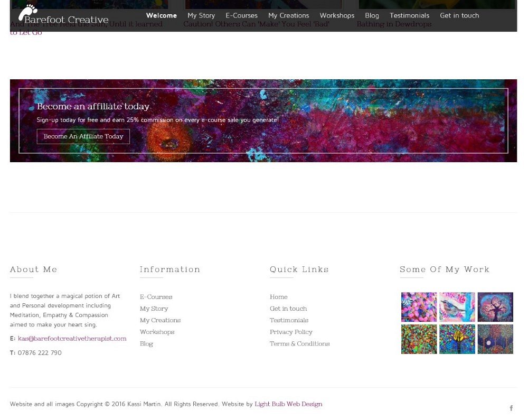Screen dimensions: 528x420
Task: Open the "Testimonials" navigation item
Action: (409, 15)
